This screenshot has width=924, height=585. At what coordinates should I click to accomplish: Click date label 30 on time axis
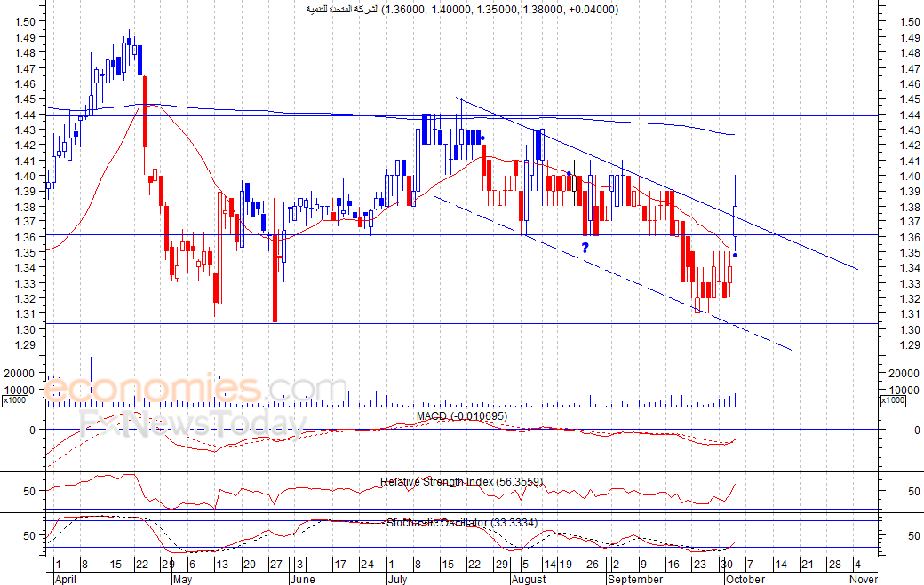tap(726, 565)
